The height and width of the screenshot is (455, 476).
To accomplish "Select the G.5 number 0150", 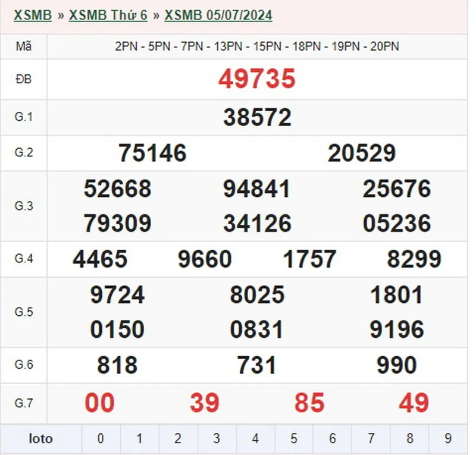I will (x=117, y=330).
